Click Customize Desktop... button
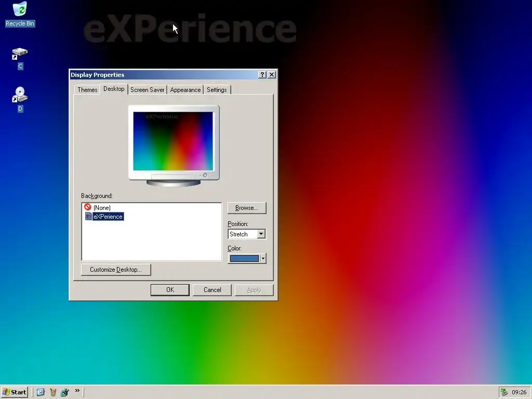 click(116, 270)
